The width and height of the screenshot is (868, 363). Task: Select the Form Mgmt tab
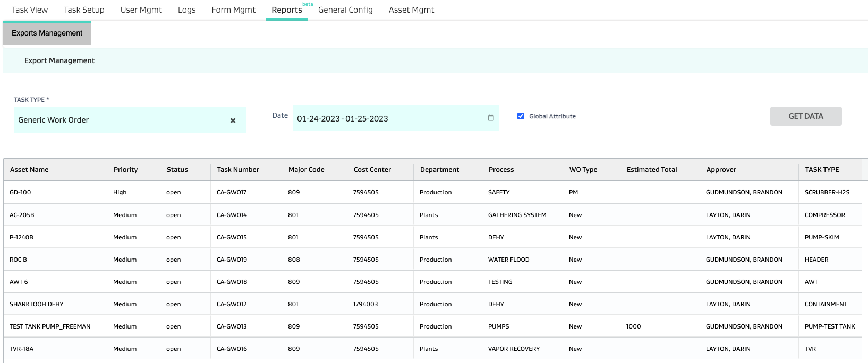[233, 10]
